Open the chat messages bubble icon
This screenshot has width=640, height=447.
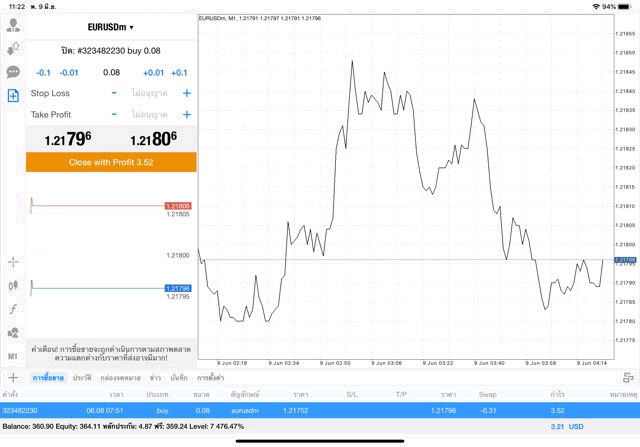pos(13,72)
